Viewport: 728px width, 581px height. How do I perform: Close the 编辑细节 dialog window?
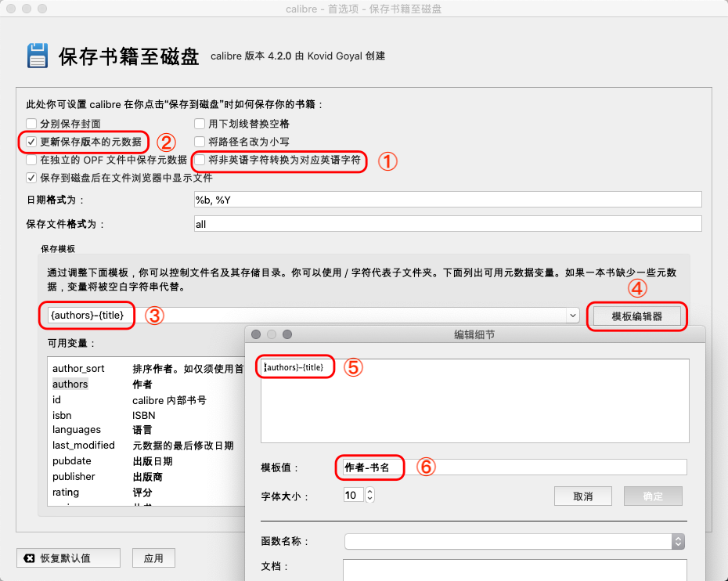(x=256, y=334)
